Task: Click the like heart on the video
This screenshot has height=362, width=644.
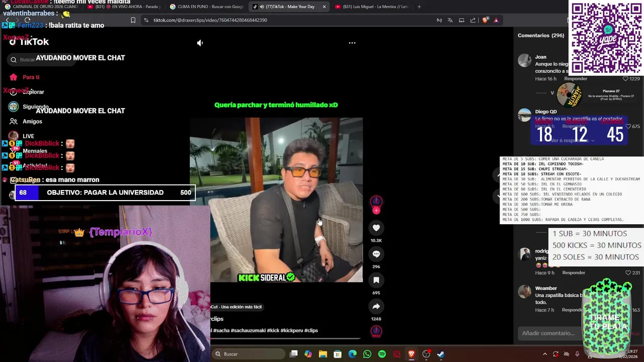Action: [x=376, y=228]
